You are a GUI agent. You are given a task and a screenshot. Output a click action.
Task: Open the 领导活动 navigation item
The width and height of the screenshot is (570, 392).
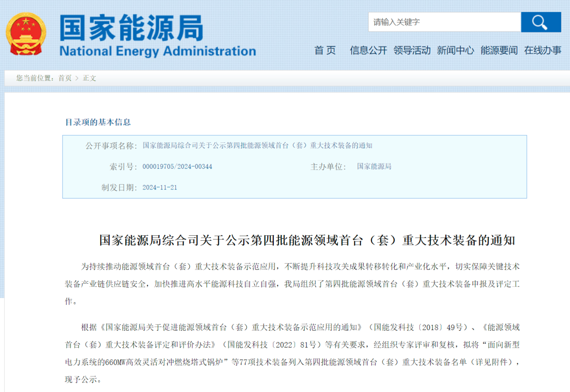(412, 50)
